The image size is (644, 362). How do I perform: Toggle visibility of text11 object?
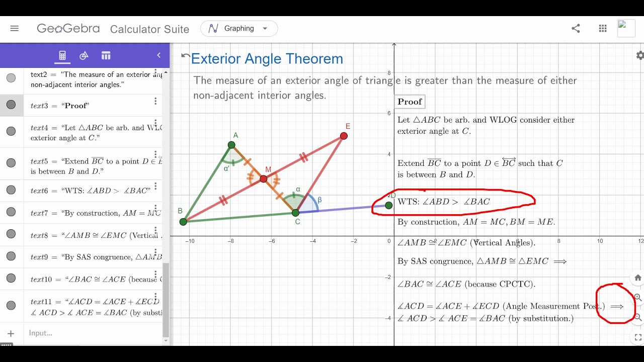pos(11,305)
